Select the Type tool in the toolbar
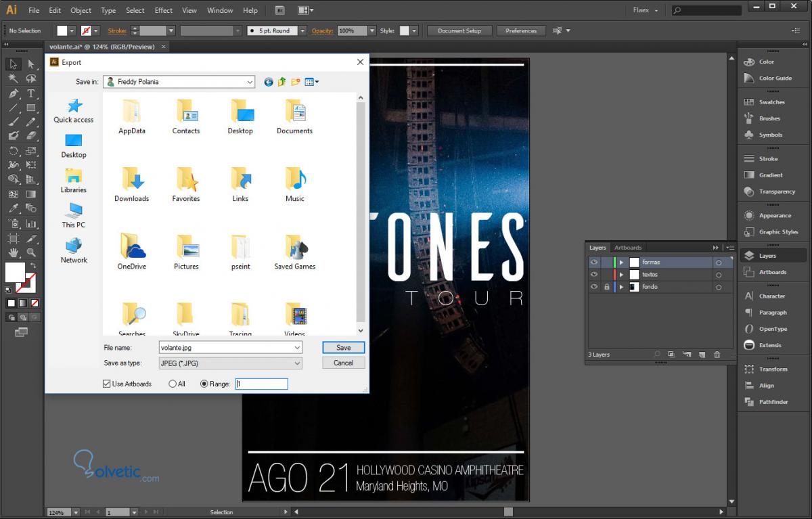Screen dimensions: 812x519 (31, 93)
